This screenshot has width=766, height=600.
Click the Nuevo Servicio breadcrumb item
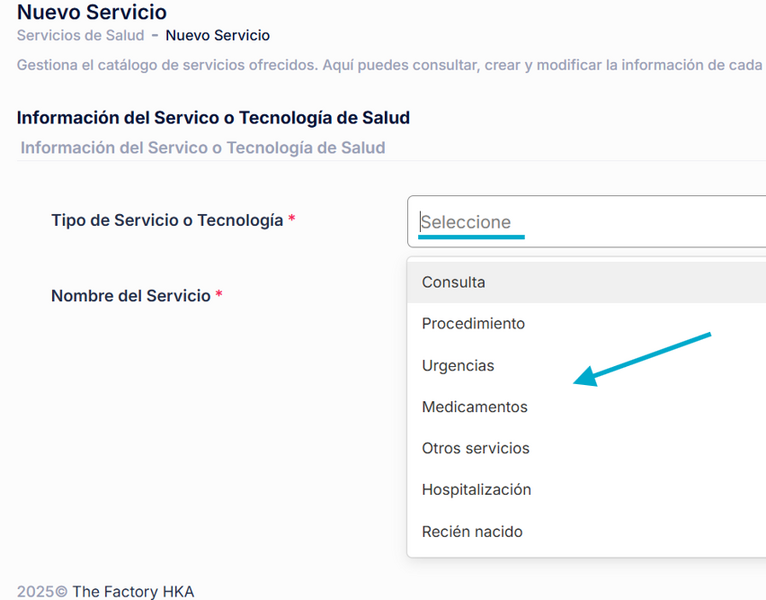tap(217, 36)
